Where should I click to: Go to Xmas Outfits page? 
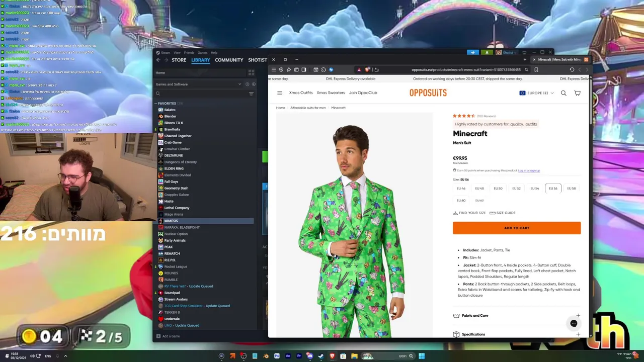click(301, 93)
